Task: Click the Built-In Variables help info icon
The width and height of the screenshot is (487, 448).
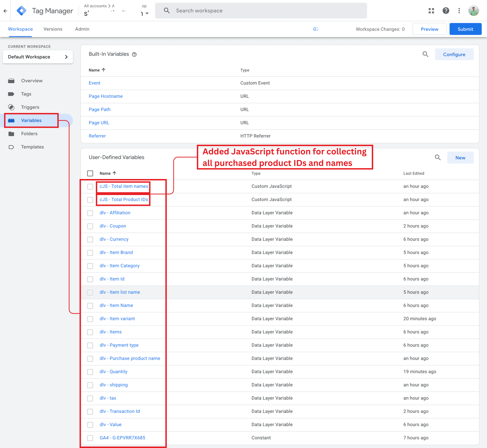Action: (x=134, y=55)
